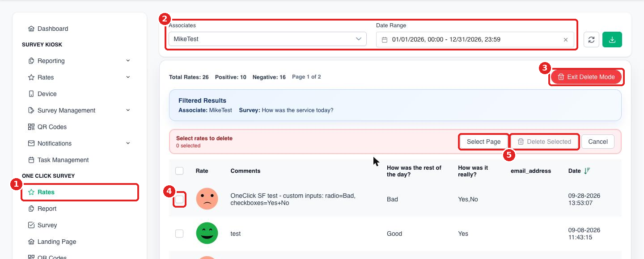Click the 'Positive: 10' text
Screen dimensions: 644x259
pos(231,77)
